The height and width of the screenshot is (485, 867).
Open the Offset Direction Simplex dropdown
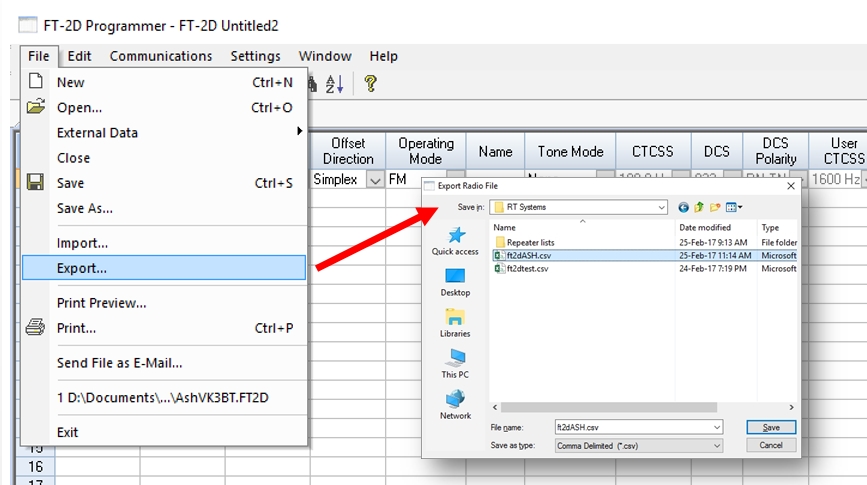[375, 180]
